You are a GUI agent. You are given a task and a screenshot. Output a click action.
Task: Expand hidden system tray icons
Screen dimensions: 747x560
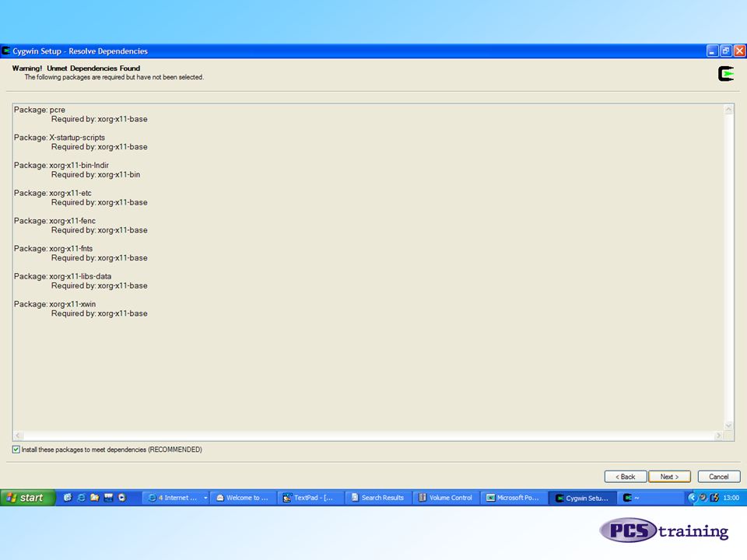pyautogui.click(x=692, y=498)
